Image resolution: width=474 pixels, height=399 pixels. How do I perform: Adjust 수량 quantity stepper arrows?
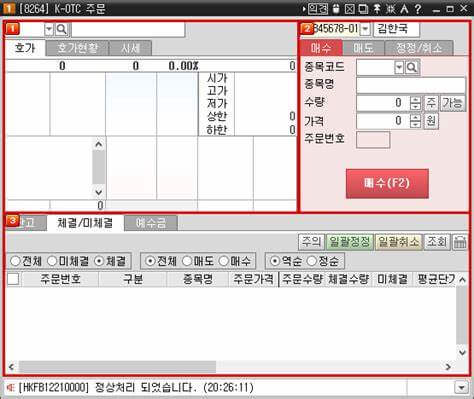click(415, 103)
